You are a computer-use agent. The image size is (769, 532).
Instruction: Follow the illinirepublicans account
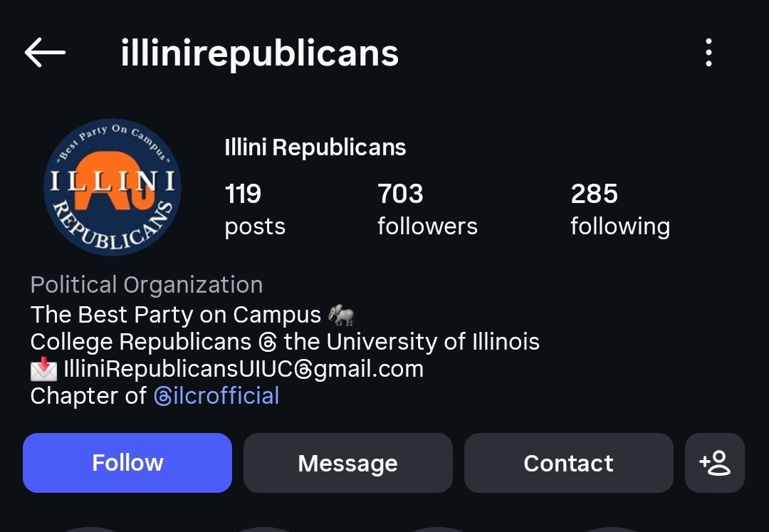127,463
